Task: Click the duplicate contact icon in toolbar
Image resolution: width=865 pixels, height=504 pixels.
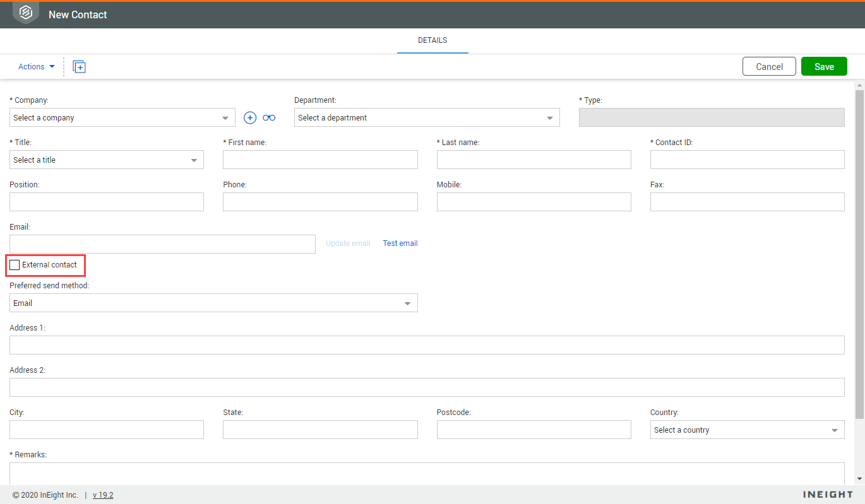Action: (79, 67)
